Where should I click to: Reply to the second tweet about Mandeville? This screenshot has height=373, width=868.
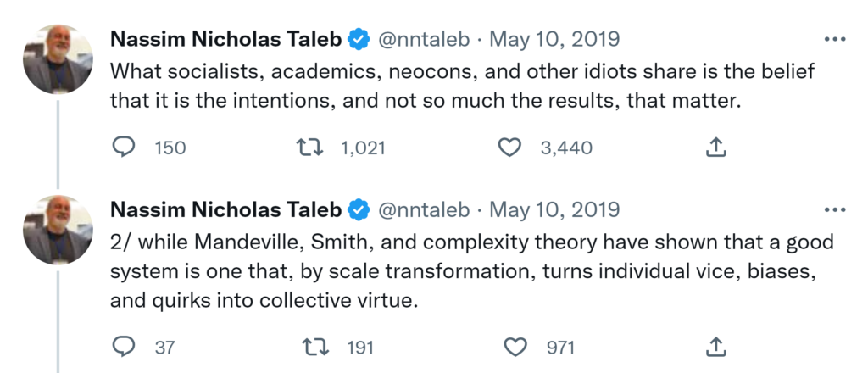[x=124, y=347]
